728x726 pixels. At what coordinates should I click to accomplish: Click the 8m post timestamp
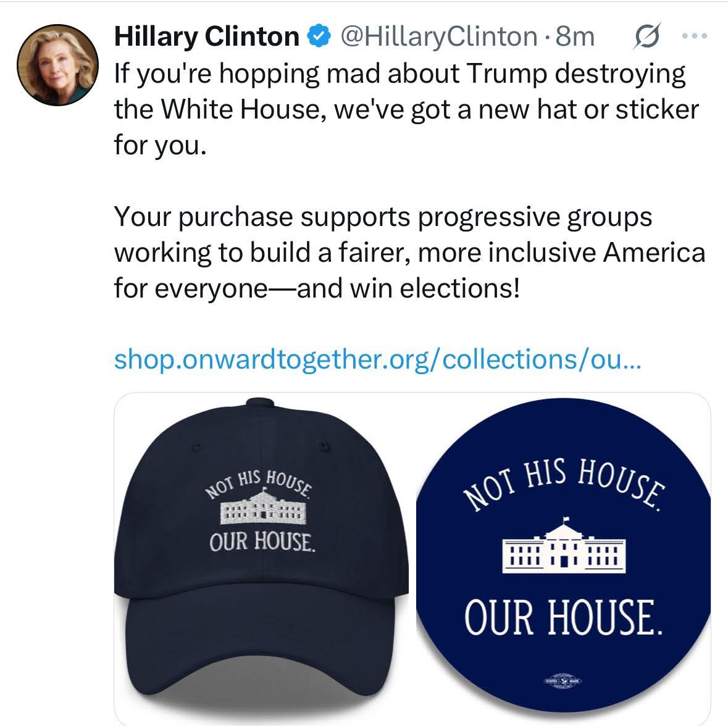point(575,36)
